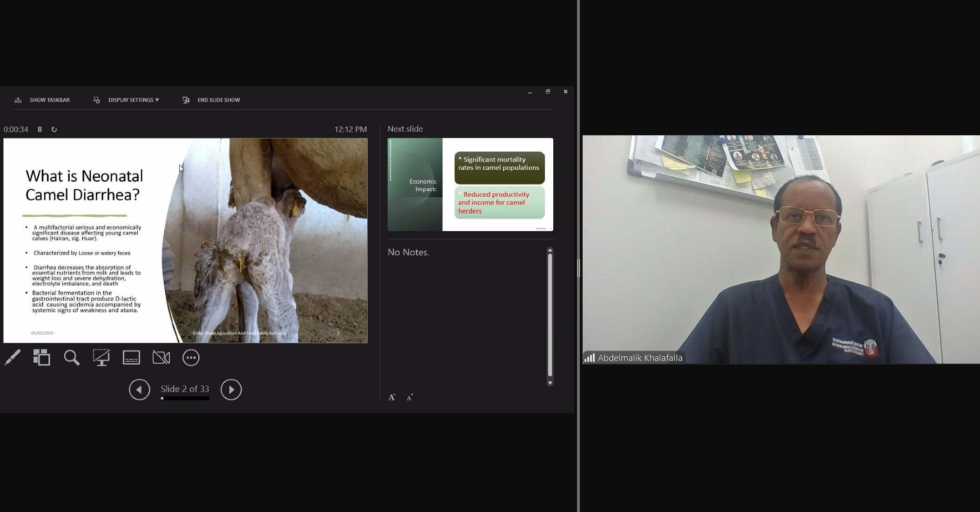Go to previous slide arrow
980x512 pixels.
click(x=139, y=390)
